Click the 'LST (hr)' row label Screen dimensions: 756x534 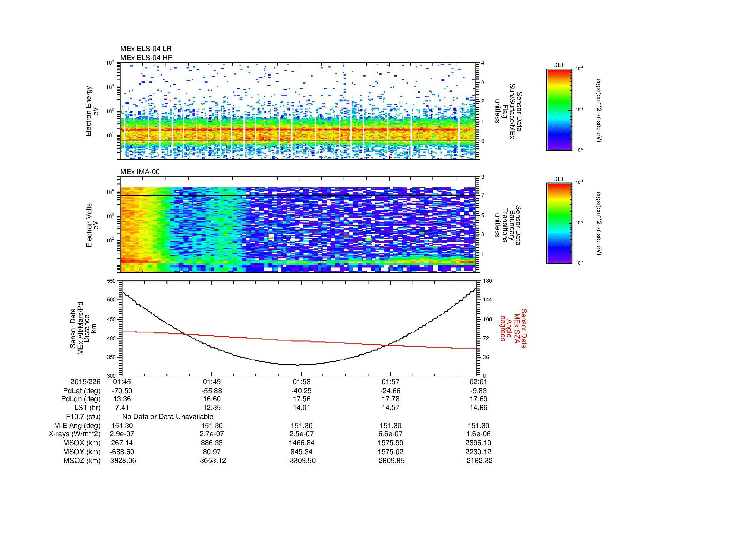[x=87, y=408]
